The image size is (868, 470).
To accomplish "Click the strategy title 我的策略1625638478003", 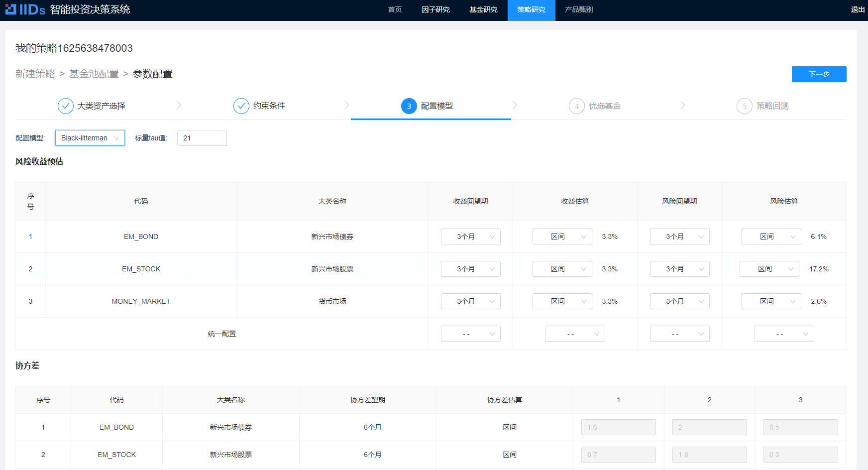I will (x=74, y=48).
